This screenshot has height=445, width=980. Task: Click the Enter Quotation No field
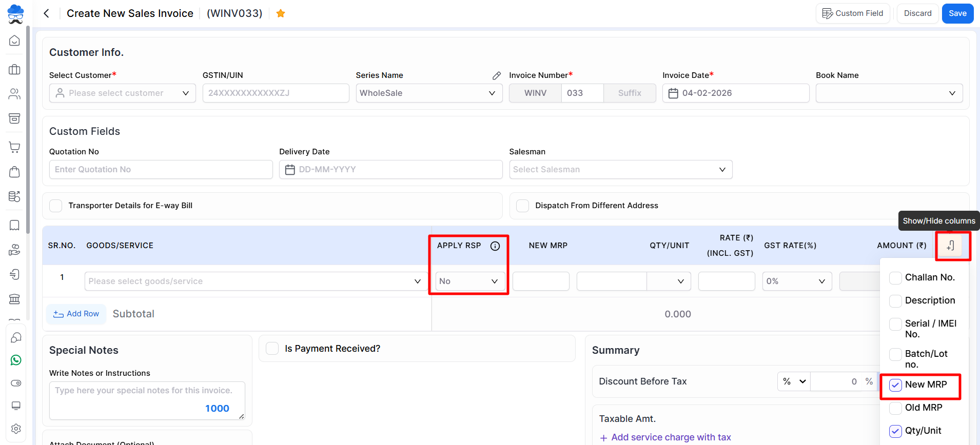click(161, 170)
